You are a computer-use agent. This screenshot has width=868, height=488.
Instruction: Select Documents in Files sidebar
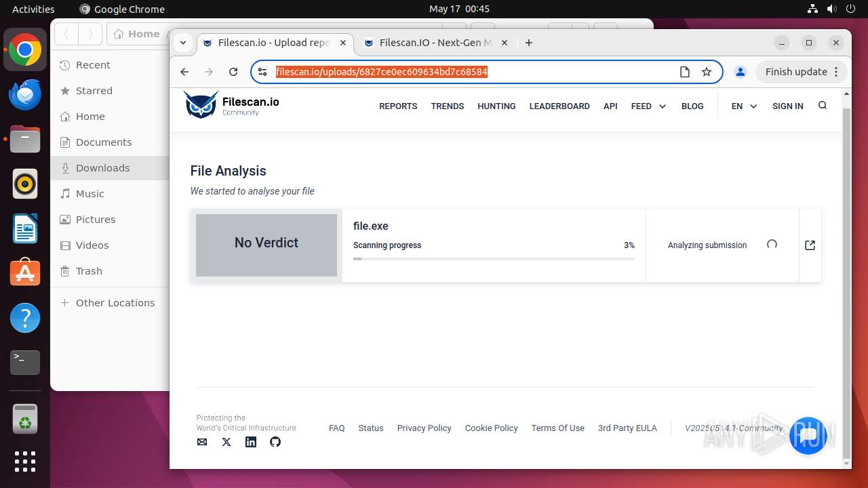click(110, 142)
